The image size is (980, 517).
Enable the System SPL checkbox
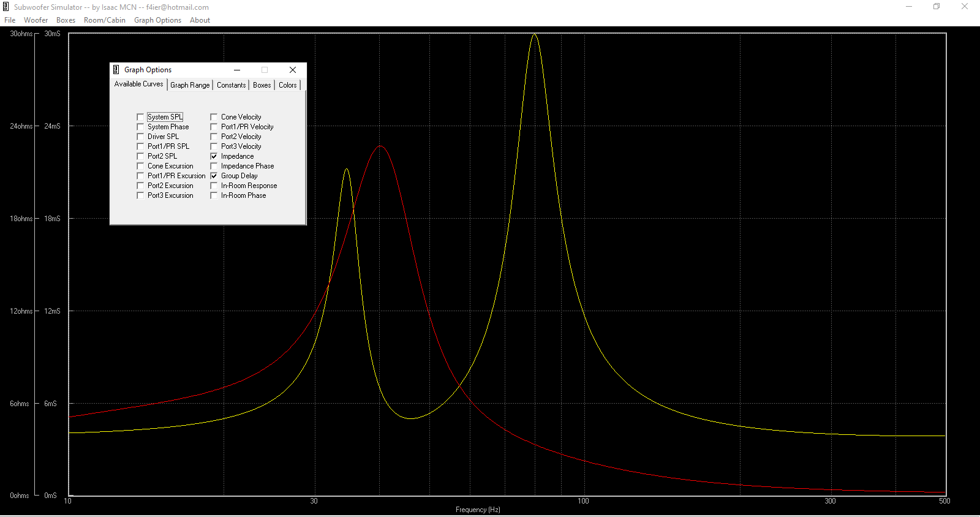[140, 117]
